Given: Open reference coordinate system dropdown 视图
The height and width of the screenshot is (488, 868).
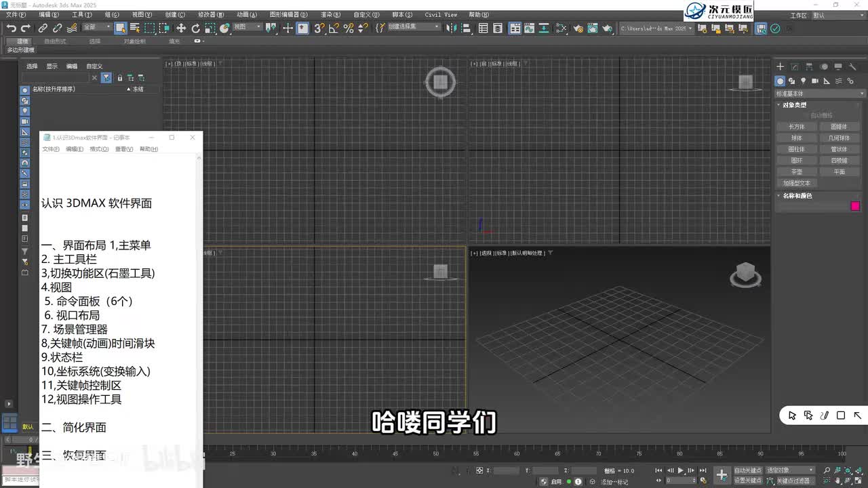Looking at the screenshot, I should (247, 27).
